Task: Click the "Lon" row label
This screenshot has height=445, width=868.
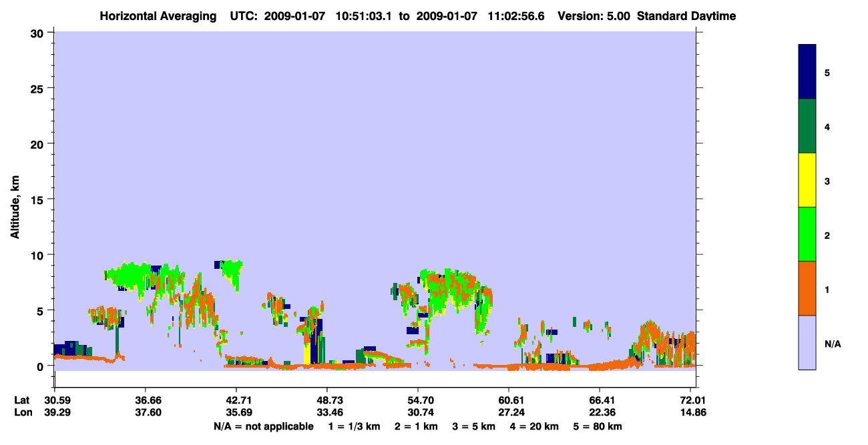Action: pyautogui.click(x=23, y=412)
